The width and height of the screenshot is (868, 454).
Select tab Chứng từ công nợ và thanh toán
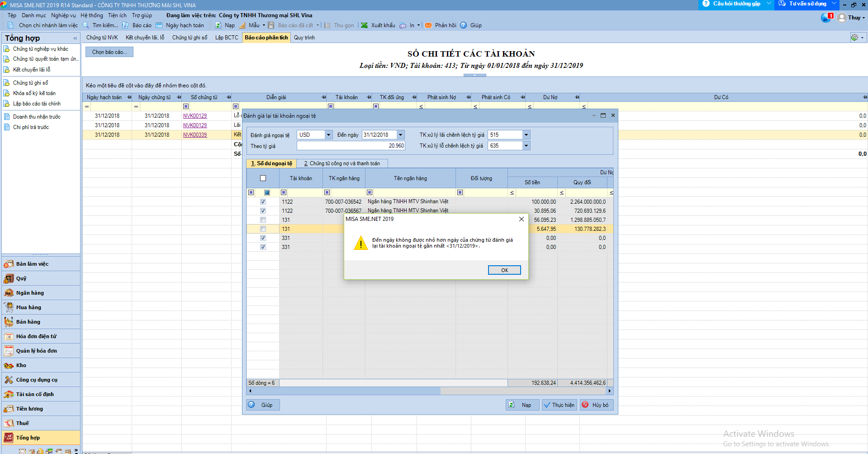342,163
